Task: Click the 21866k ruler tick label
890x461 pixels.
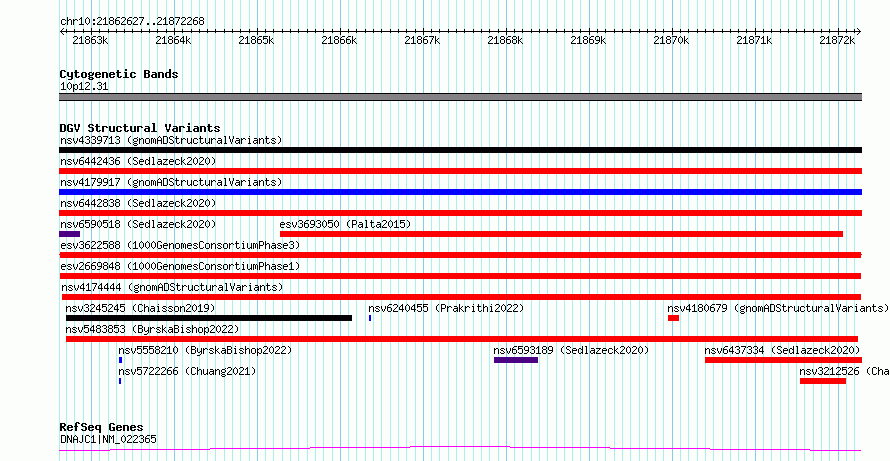Action: pos(339,40)
